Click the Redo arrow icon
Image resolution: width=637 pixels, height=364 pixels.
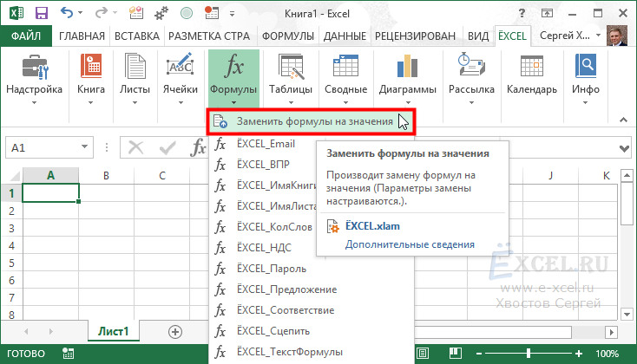(x=101, y=13)
